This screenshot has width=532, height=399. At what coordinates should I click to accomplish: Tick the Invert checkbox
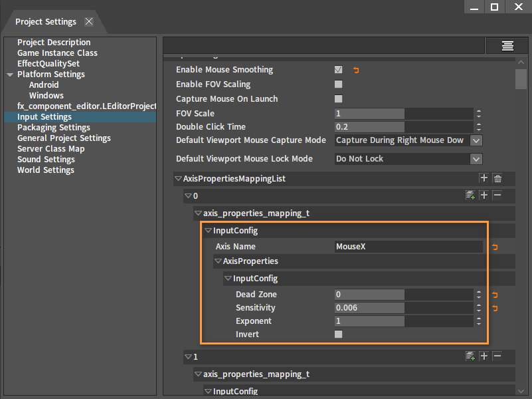tap(338, 334)
